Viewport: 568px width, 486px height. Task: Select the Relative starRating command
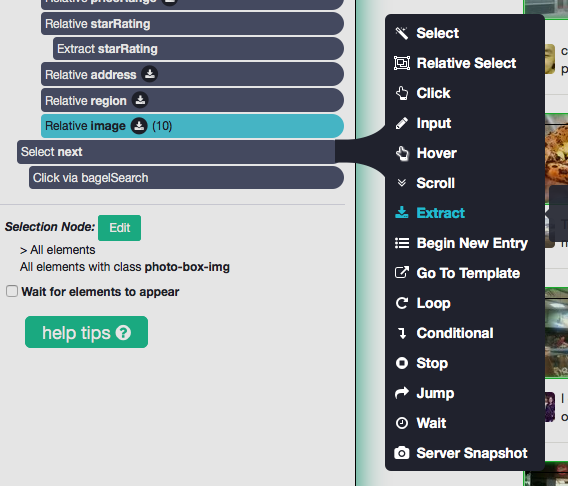click(192, 24)
